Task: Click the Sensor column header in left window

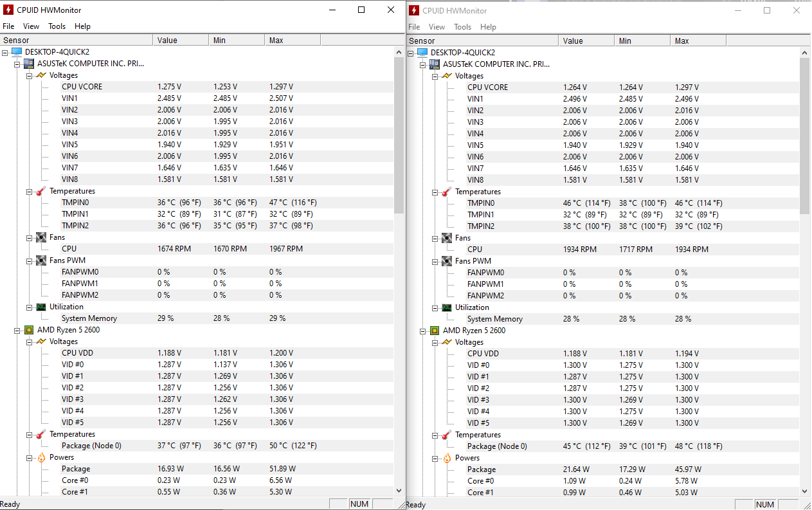Action: (77, 40)
